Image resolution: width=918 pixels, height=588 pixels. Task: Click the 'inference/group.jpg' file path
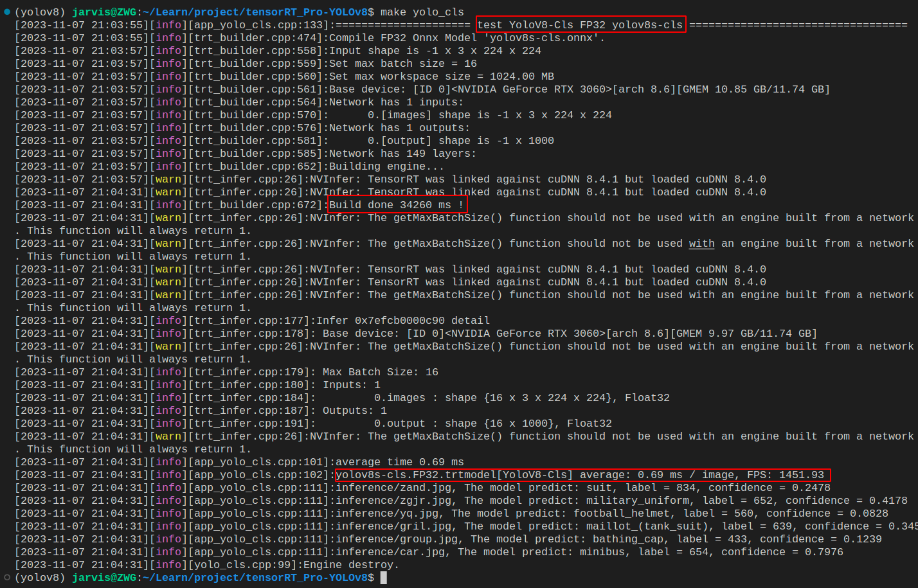pos(397,539)
